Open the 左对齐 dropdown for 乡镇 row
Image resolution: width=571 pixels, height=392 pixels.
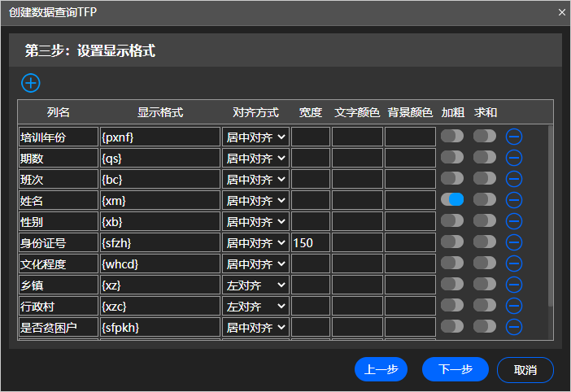point(255,285)
